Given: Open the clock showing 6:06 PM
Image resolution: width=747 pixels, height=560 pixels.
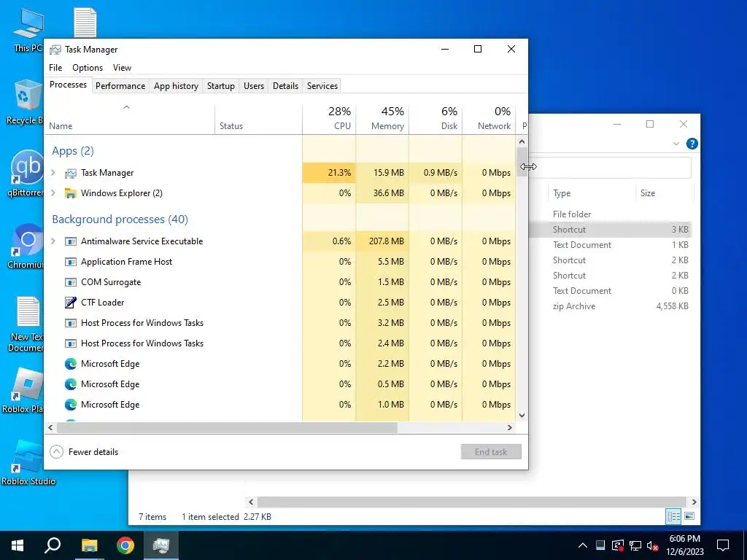Looking at the screenshot, I should click(684, 545).
